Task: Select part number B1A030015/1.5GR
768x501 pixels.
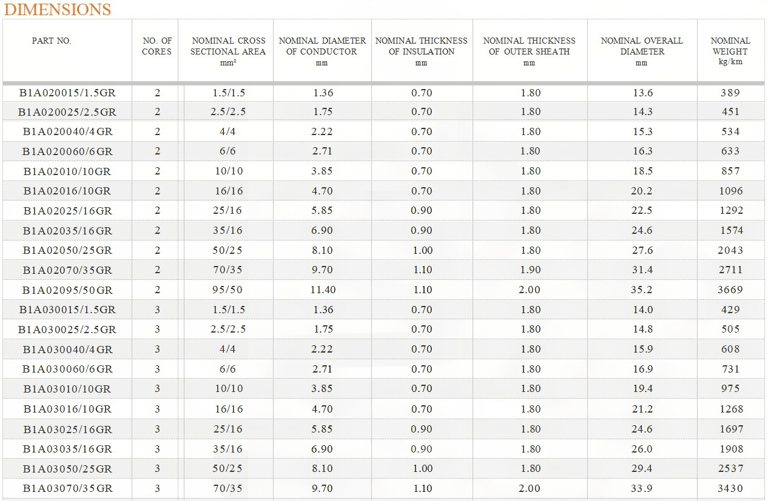Action: [x=68, y=310]
